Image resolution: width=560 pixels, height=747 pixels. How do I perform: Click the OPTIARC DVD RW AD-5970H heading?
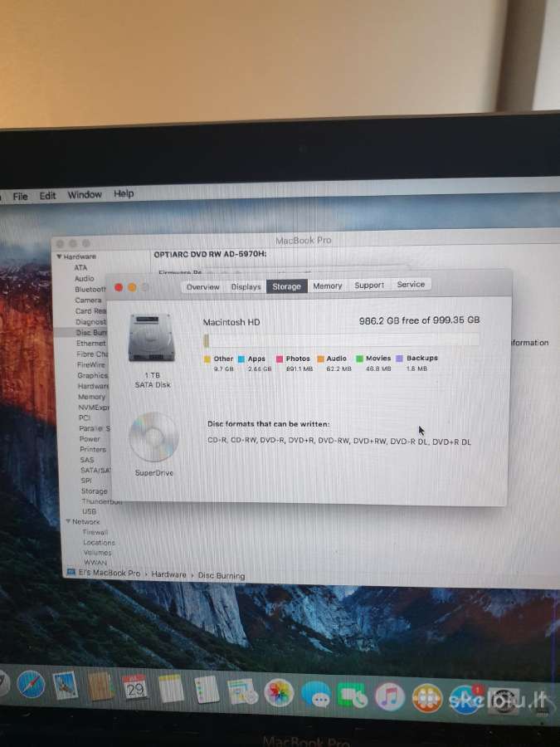[210, 255]
